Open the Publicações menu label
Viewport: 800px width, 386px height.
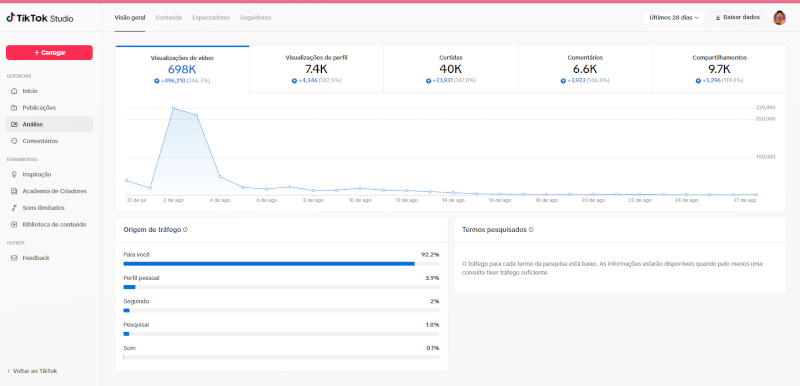(x=39, y=108)
